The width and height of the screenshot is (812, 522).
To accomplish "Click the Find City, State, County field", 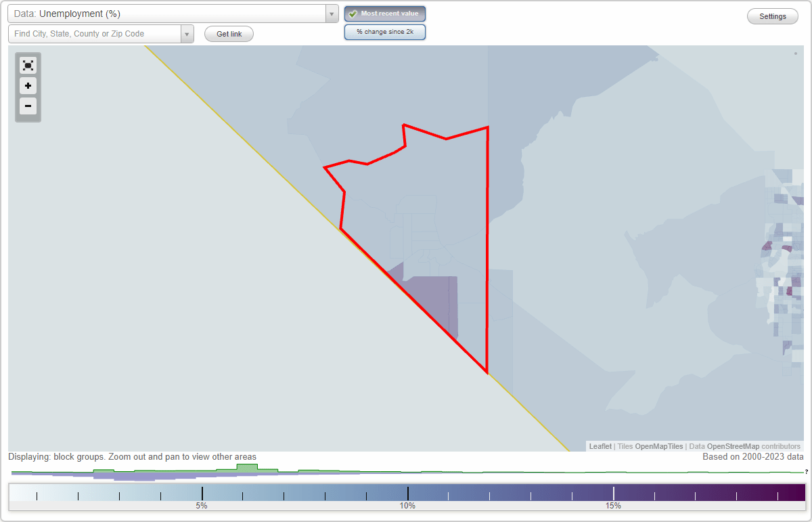I will pos(95,34).
